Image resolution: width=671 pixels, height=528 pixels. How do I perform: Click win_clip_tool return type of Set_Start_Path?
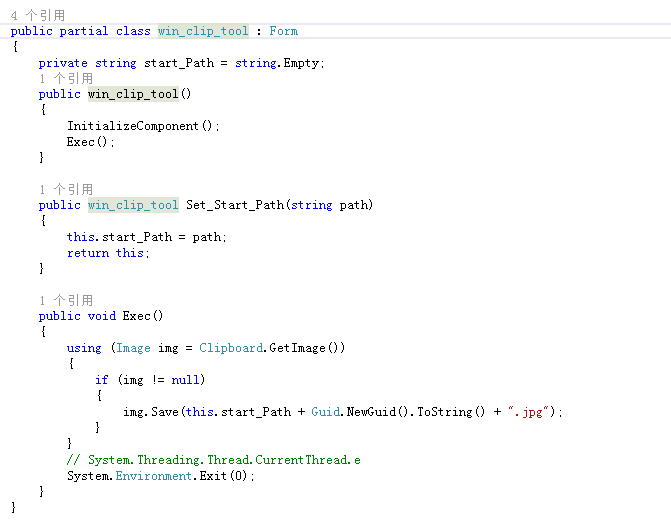tap(133, 205)
